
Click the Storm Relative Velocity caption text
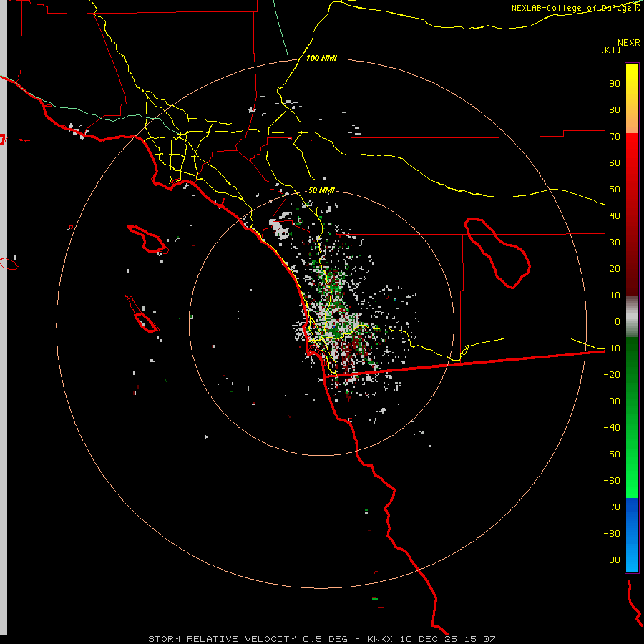click(321, 639)
